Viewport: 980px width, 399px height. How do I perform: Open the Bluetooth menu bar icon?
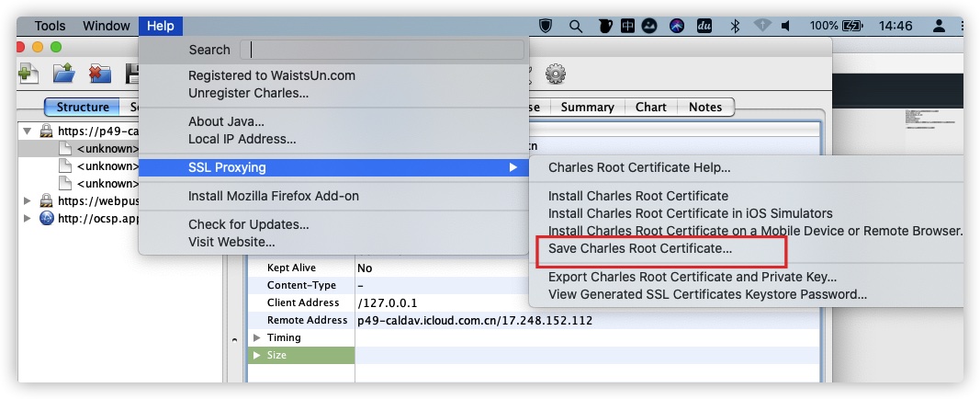pyautogui.click(x=736, y=27)
